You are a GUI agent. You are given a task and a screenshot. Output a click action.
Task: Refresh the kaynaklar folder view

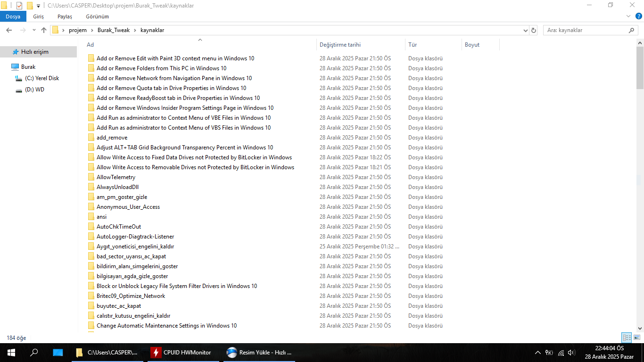(x=534, y=30)
